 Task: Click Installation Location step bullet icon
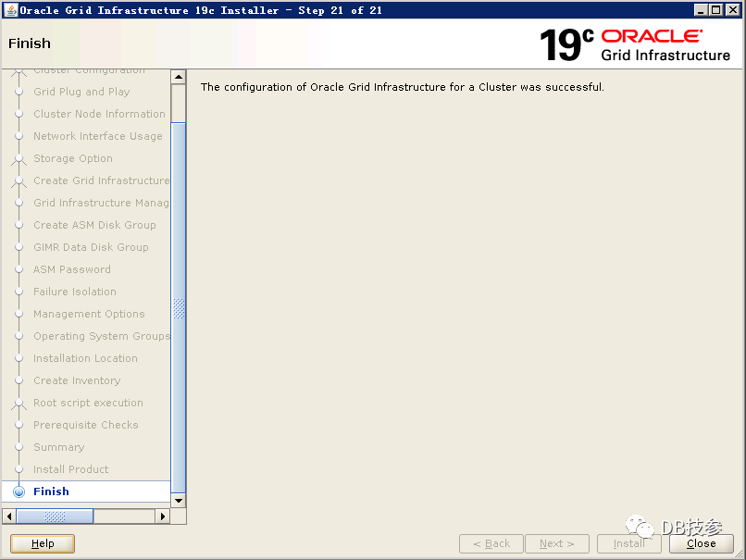(x=19, y=358)
